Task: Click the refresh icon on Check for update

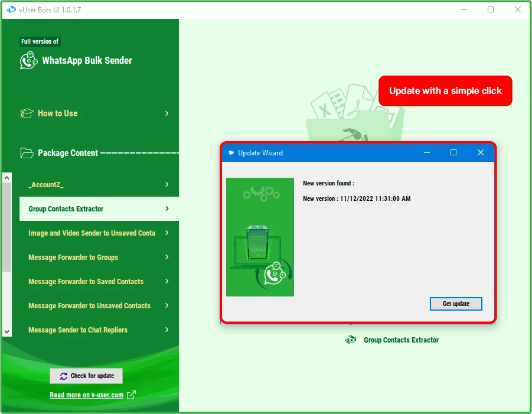Action: click(x=63, y=376)
